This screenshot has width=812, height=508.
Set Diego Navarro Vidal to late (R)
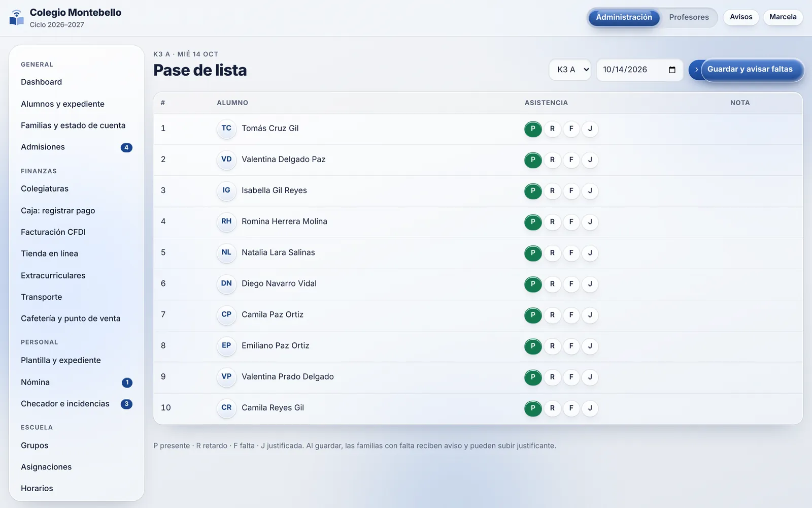point(552,284)
